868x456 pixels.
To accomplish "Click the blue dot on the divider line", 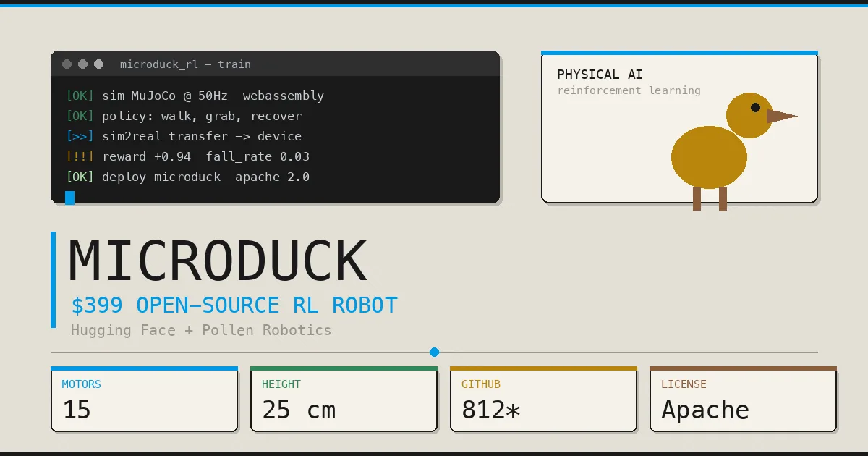I will 434,352.
